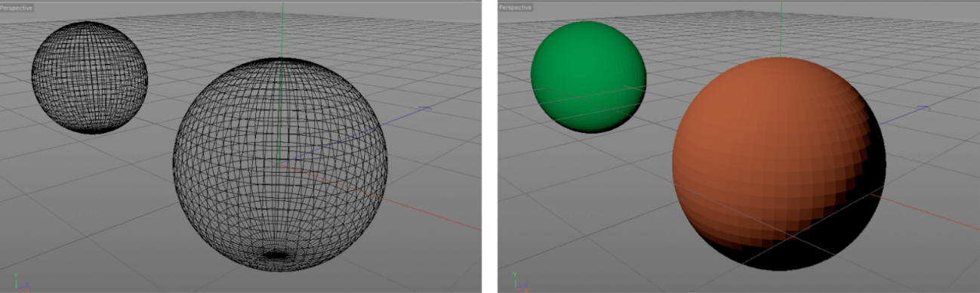Click the Perspective label in the wireframe viewport
This screenshot has height=293, width=980.
click(16, 7)
